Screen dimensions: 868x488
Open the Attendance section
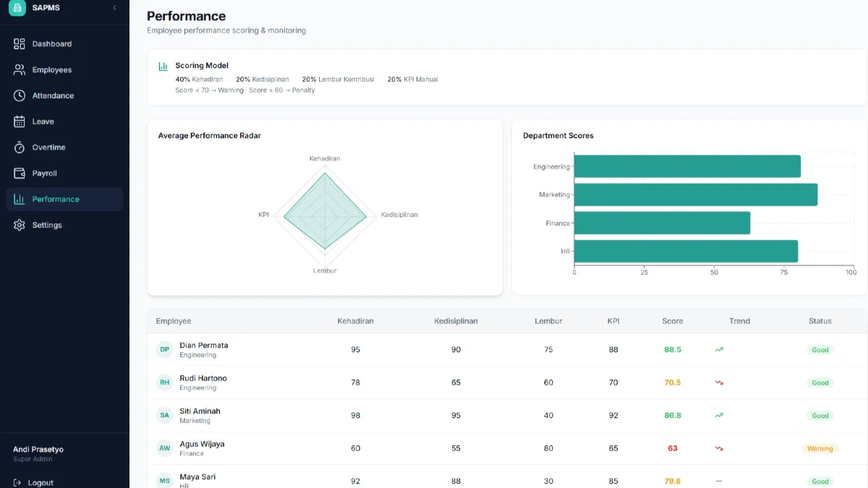point(64,95)
